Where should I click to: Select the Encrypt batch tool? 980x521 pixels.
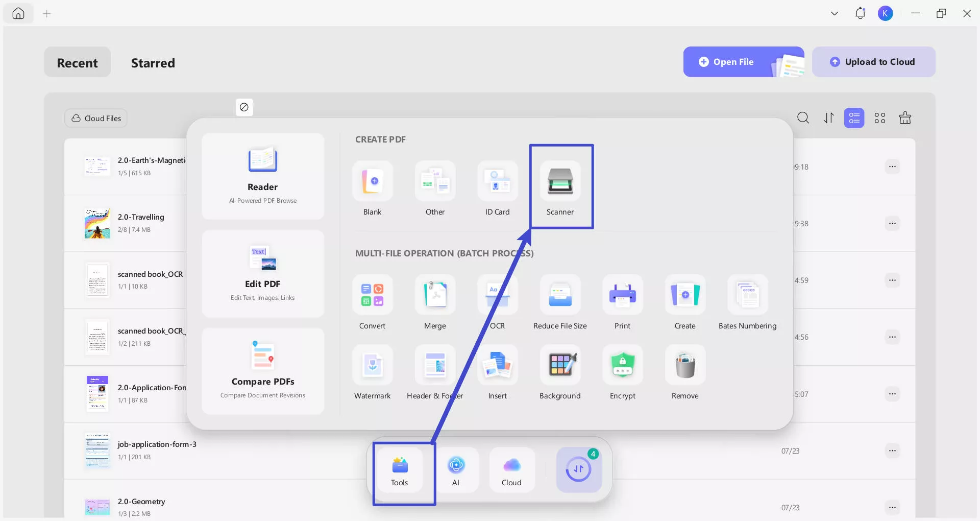coord(622,366)
